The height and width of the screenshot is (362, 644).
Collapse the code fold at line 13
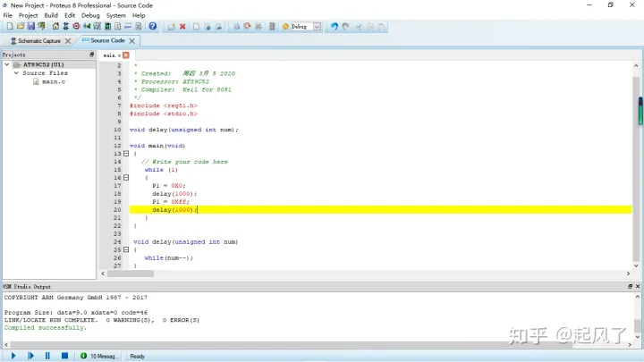pyautogui.click(x=126, y=154)
